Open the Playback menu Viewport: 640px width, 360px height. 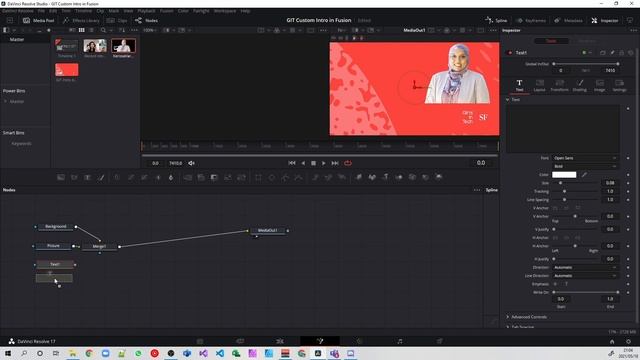(146, 11)
